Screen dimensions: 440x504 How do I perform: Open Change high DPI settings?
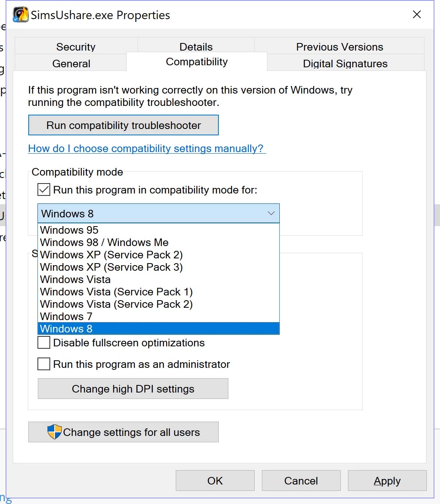click(133, 389)
